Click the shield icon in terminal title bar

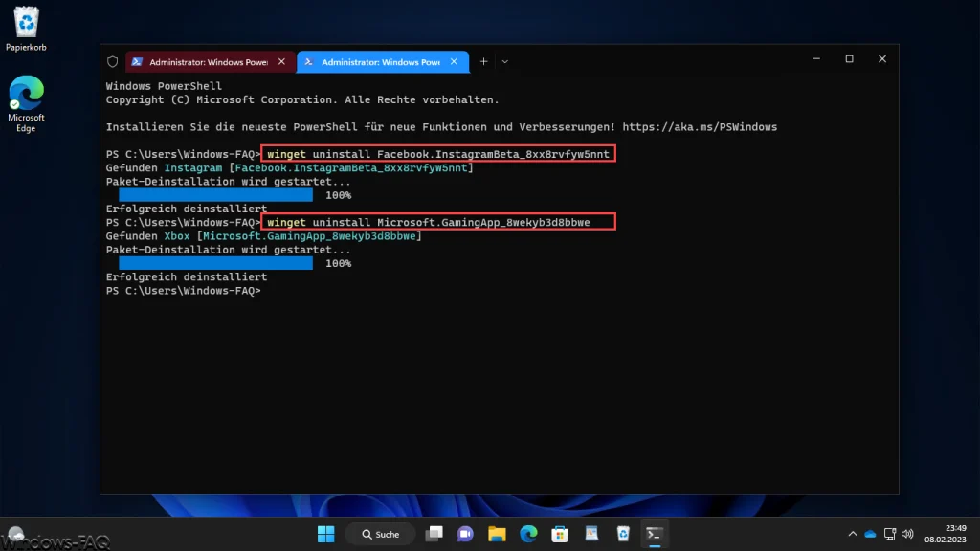pyautogui.click(x=113, y=62)
